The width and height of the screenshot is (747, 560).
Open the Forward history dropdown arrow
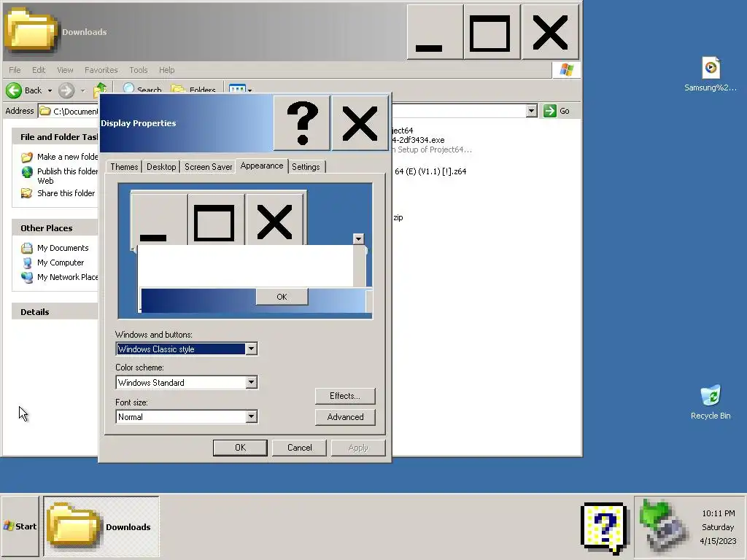coord(82,90)
